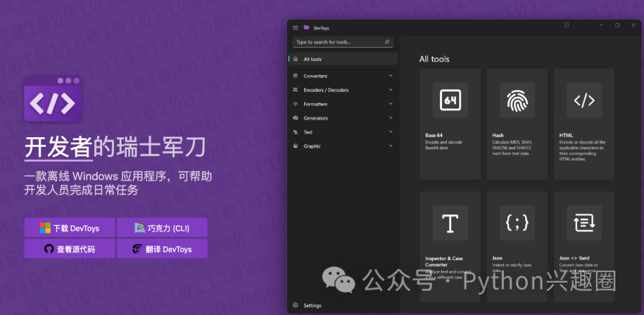644x315 pixels.
Task: Click the Chocolatey logo icon
Action: tap(140, 227)
